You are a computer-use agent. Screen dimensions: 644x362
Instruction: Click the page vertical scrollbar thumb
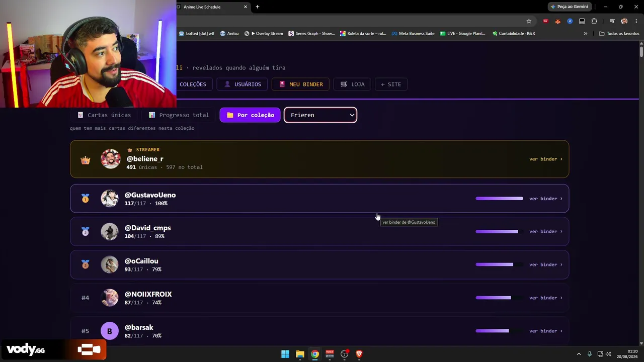[641, 51]
